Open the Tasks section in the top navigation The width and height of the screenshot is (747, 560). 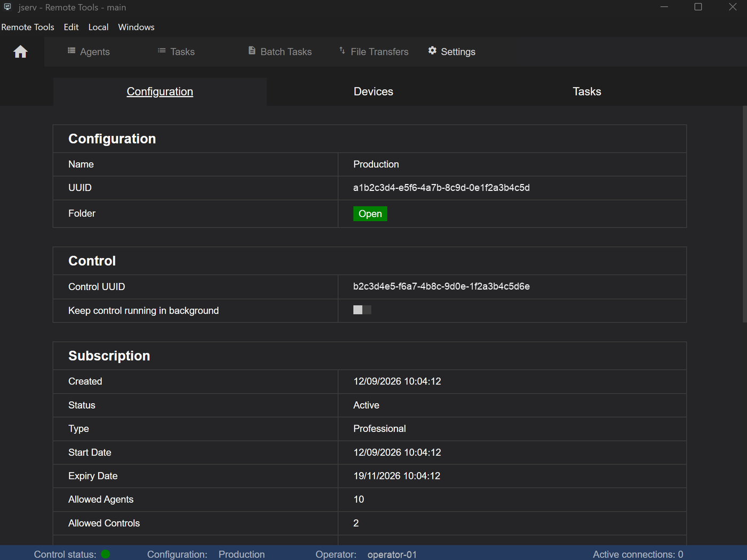click(x=176, y=52)
